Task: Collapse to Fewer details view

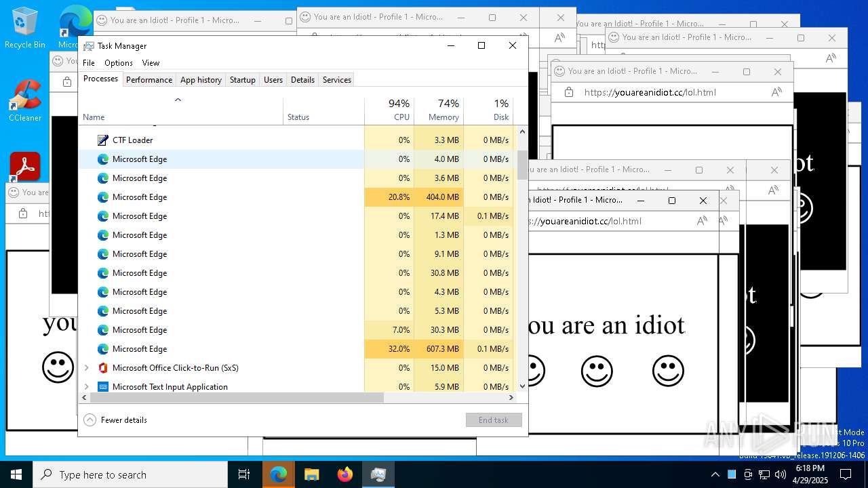Action: pos(116,420)
